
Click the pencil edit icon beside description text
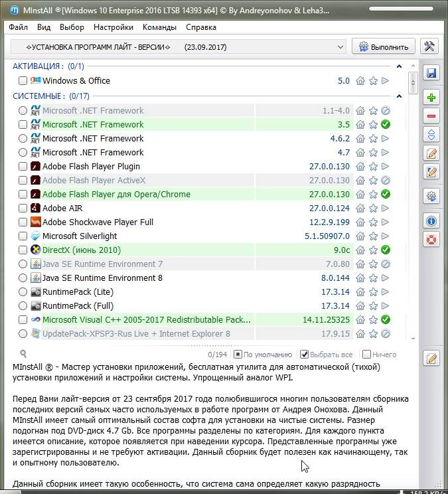click(431, 358)
